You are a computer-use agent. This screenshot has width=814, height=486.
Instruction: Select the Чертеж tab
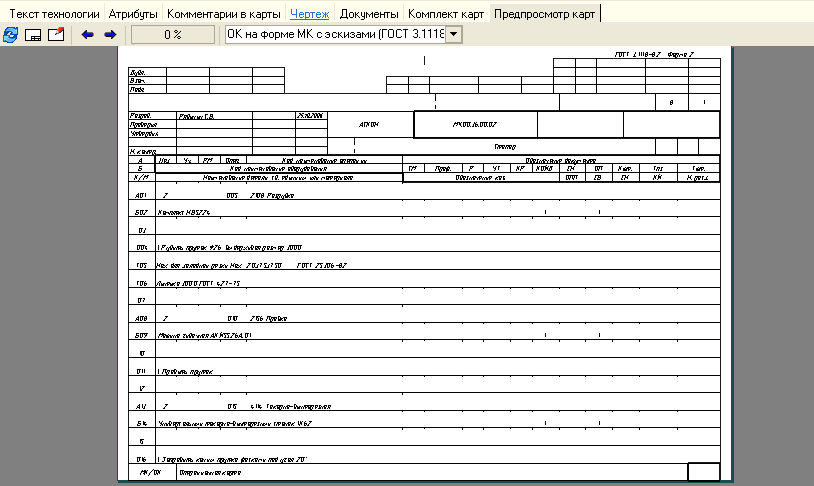tap(309, 14)
